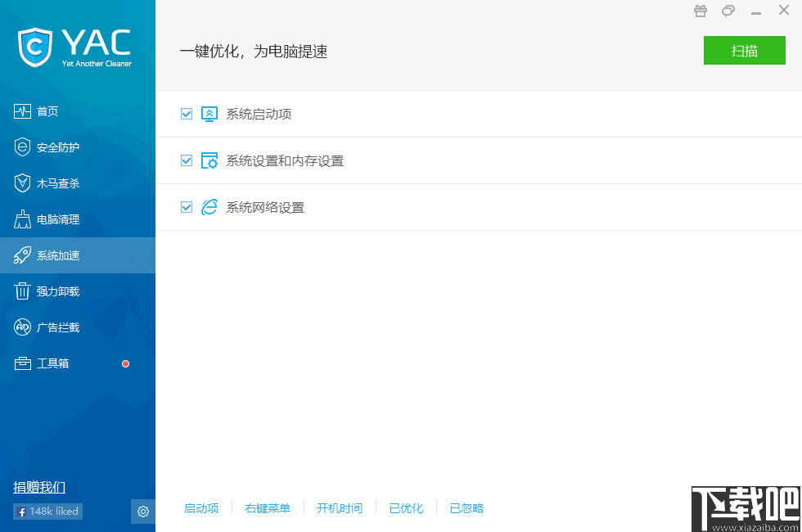Open the 首页 home page

coord(47,110)
